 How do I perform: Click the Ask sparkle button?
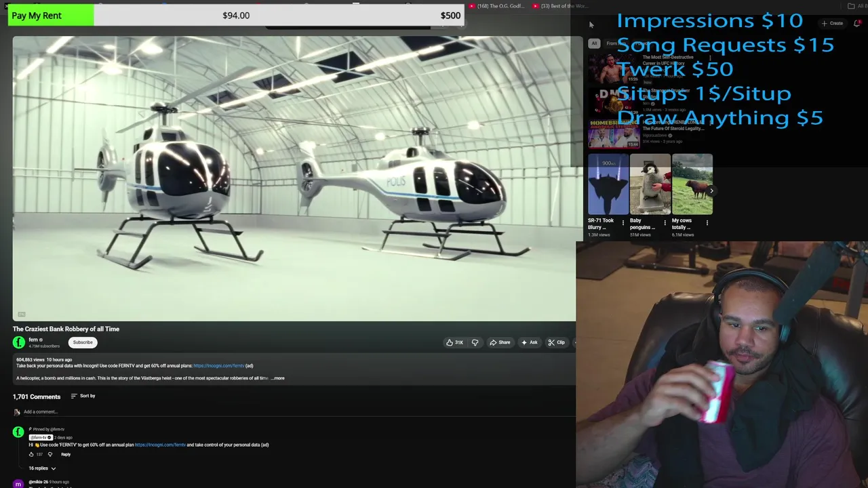(x=529, y=342)
